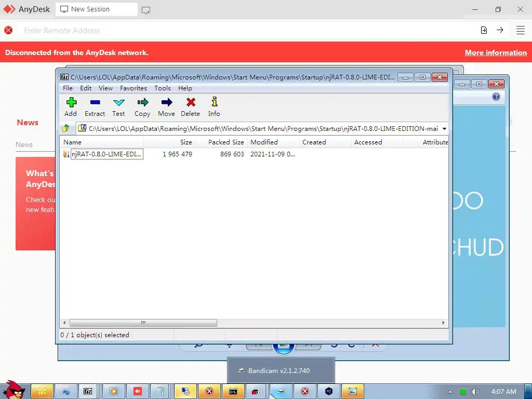This screenshot has height=399, width=532.
Task: Sort by Created column header
Action: tap(325, 142)
